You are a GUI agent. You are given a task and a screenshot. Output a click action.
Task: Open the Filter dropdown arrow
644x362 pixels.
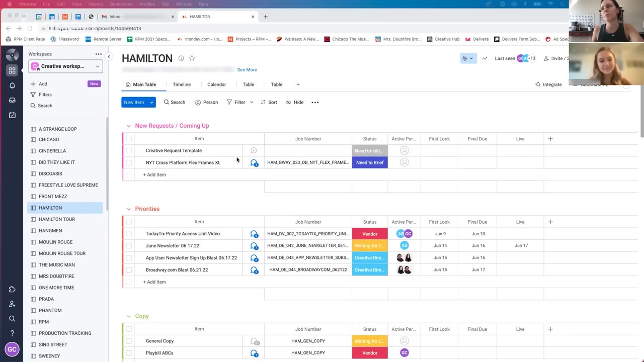point(252,102)
